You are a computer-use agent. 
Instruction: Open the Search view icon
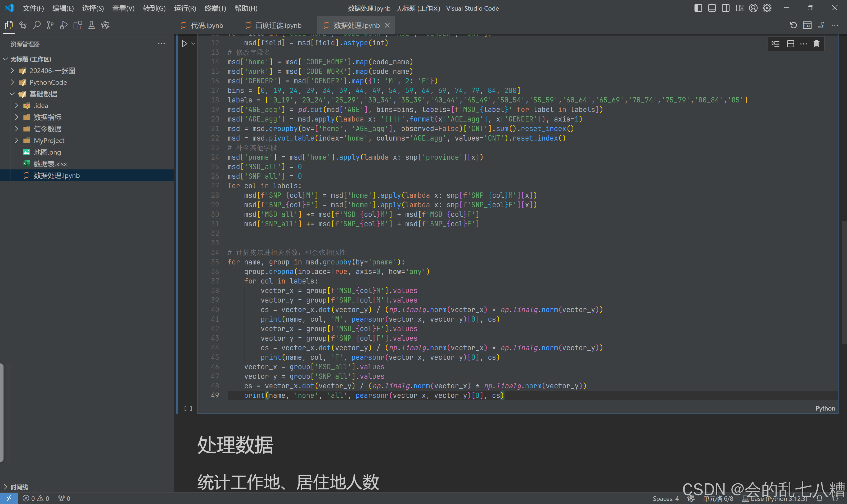coord(36,25)
